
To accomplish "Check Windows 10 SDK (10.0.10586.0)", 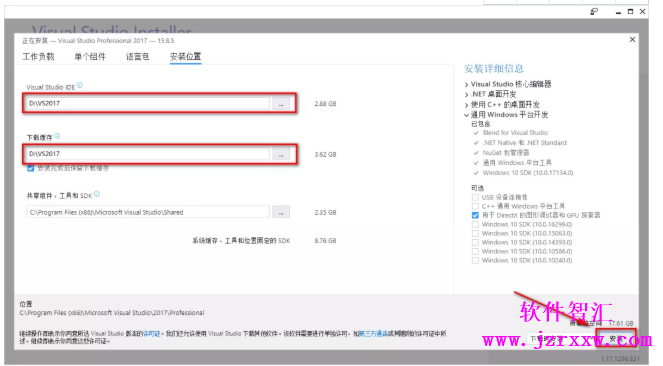I will click(475, 251).
